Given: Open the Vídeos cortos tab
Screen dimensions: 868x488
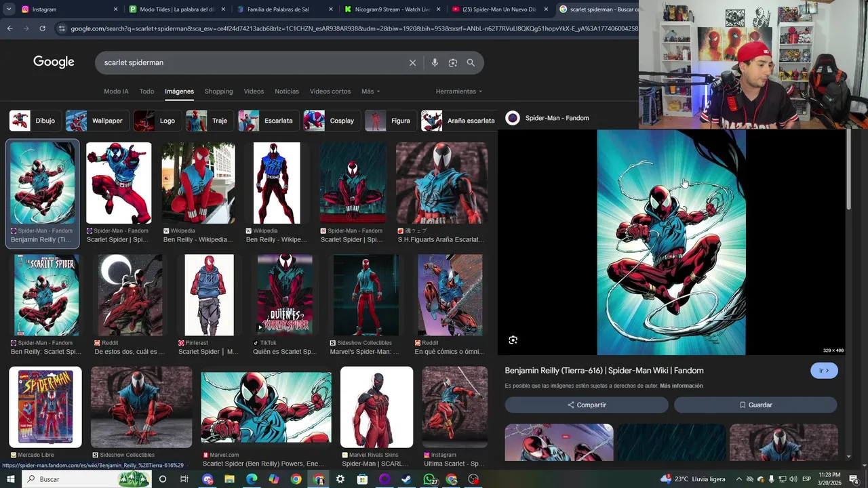Looking at the screenshot, I should tap(330, 91).
